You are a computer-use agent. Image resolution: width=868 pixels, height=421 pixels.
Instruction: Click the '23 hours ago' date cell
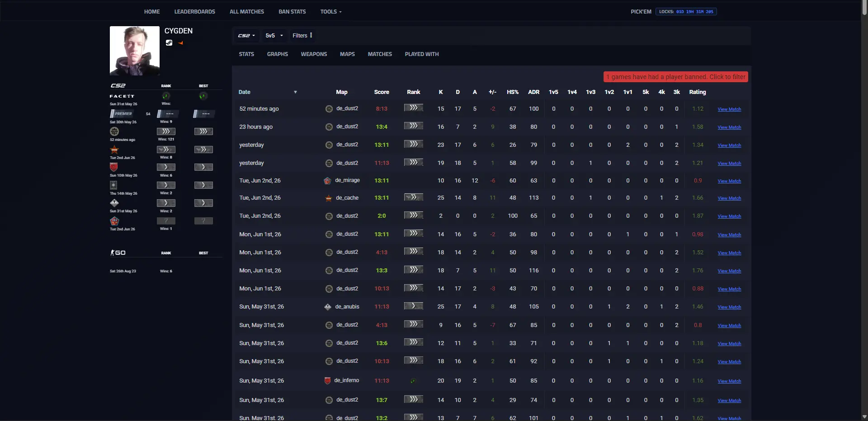(x=256, y=127)
